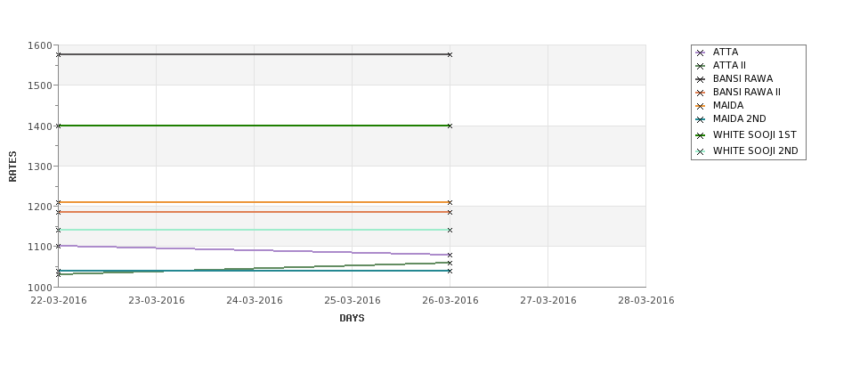Select the BANSI RAWA II legend marker
This screenshot has width=868, height=382.
point(701,93)
